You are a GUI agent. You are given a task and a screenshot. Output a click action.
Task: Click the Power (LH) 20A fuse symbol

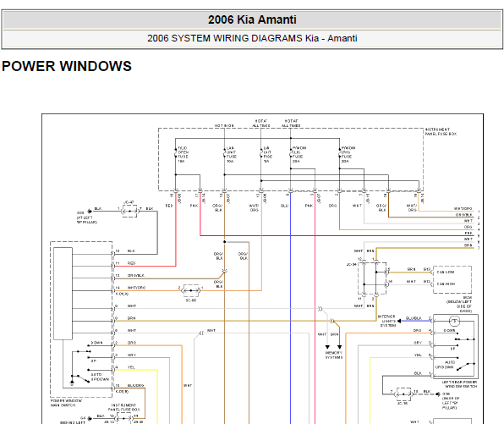point(291,152)
